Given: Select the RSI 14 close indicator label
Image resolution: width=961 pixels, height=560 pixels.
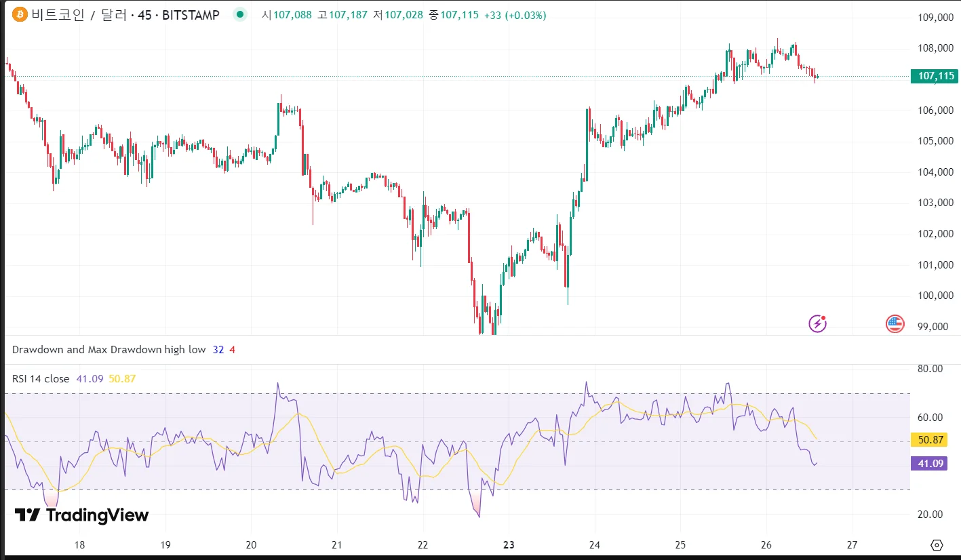Looking at the screenshot, I should (41, 379).
